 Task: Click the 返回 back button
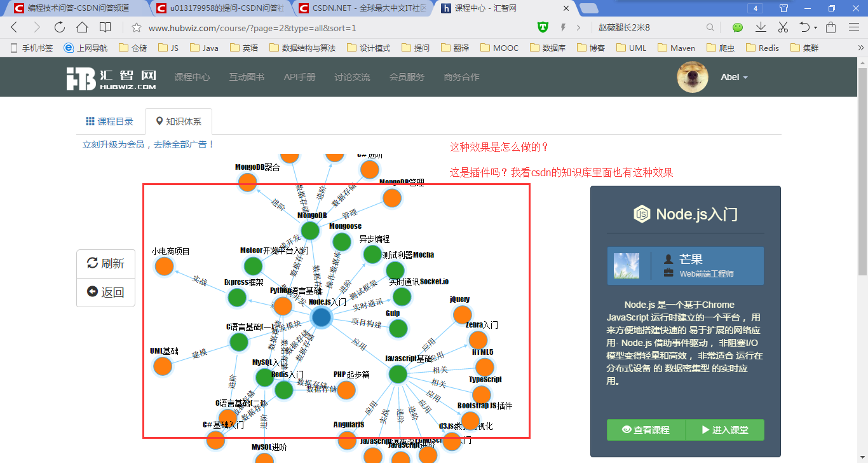[x=105, y=293]
